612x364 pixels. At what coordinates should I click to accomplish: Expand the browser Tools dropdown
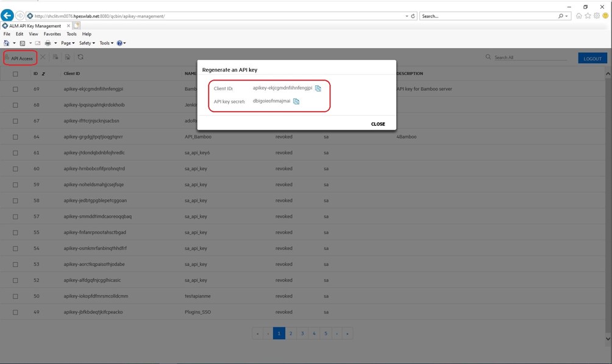click(x=105, y=43)
